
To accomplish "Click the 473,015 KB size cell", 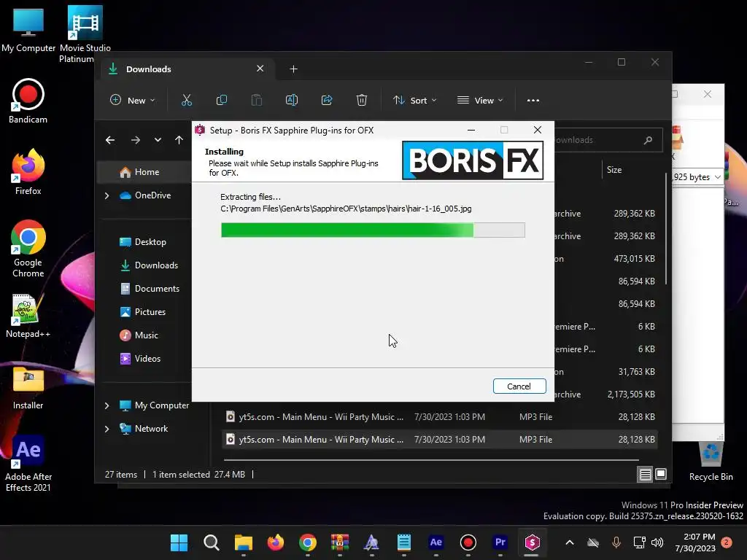I will click(634, 259).
